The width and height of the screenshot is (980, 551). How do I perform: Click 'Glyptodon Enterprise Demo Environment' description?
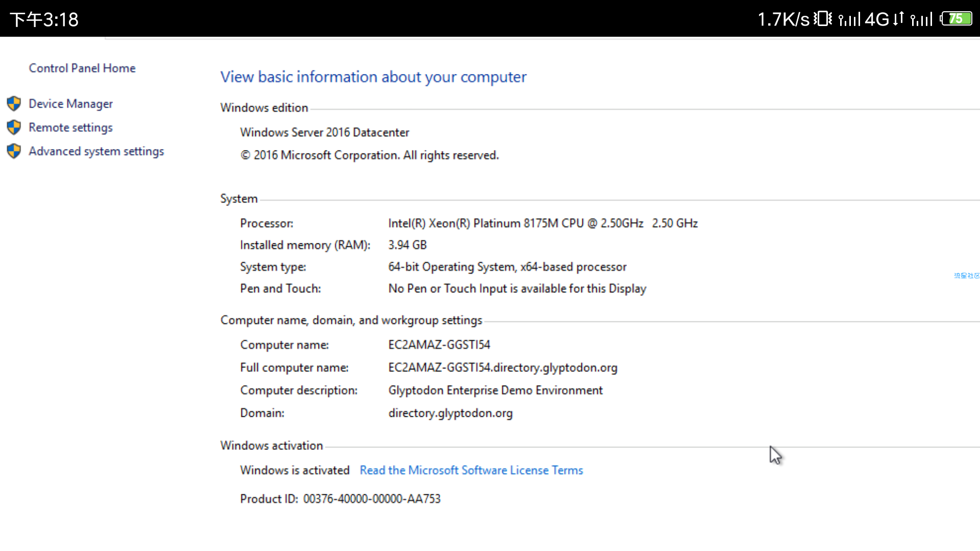(x=495, y=390)
